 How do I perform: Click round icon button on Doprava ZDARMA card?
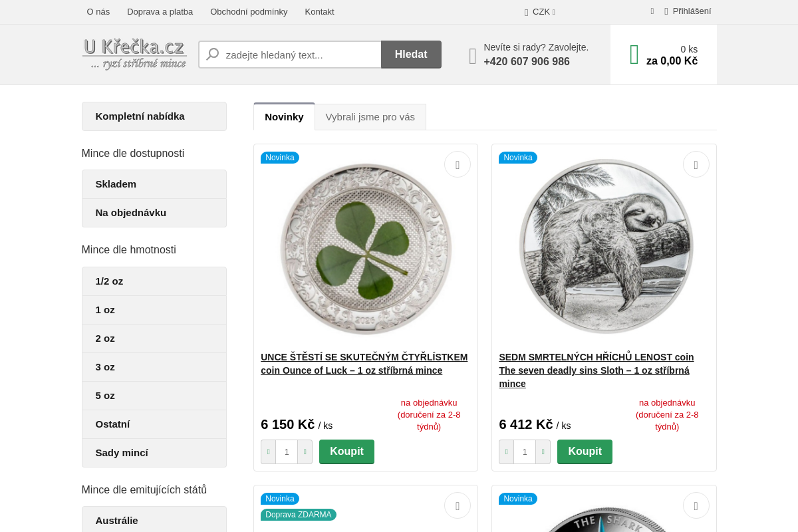458,505
